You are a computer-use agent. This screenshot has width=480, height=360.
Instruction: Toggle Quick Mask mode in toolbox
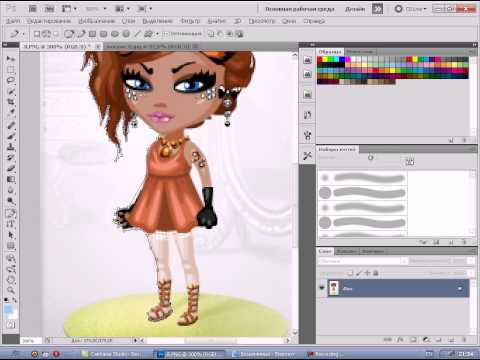[x=11, y=324]
